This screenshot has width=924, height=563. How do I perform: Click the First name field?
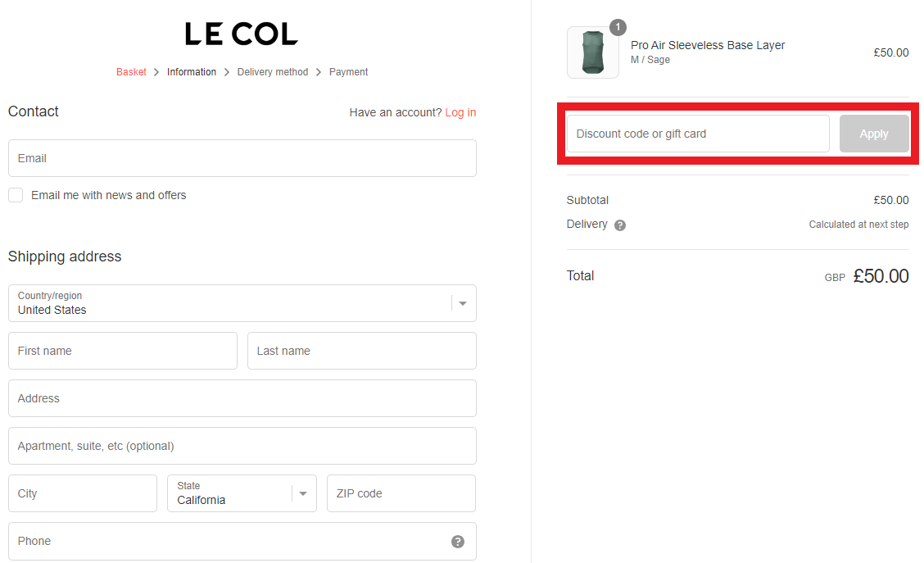(x=123, y=351)
